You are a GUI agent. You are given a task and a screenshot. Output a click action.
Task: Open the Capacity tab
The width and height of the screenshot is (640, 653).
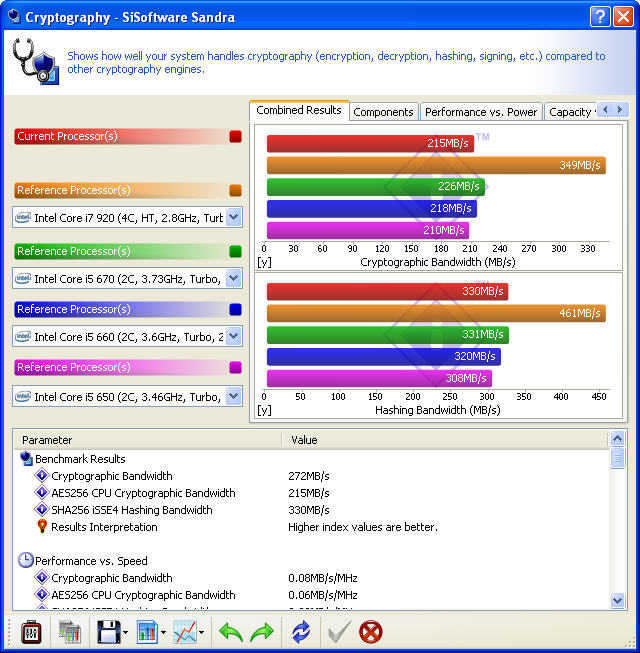point(570,112)
